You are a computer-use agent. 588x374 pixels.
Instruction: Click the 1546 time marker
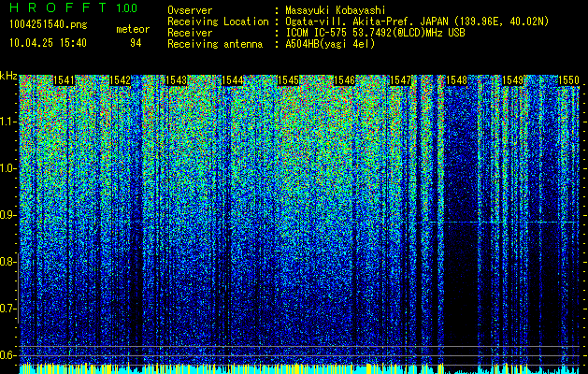(x=345, y=80)
